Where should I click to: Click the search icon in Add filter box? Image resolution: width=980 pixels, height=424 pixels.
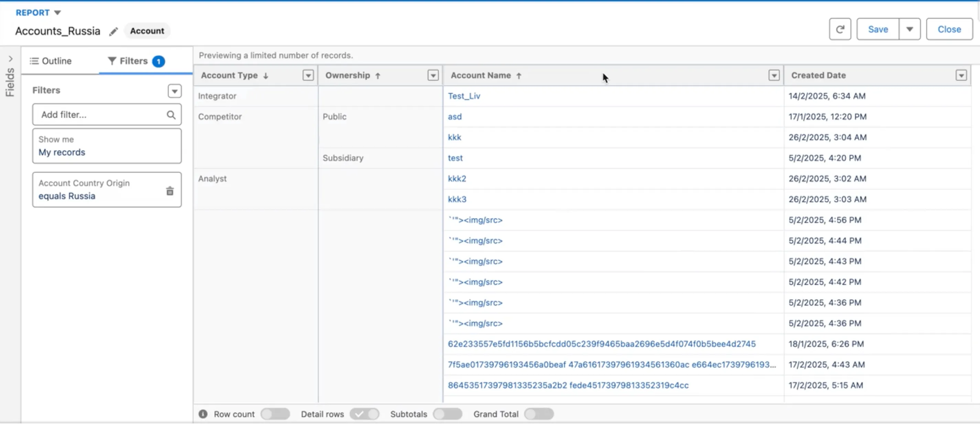pyautogui.click(x=171, y=115)
